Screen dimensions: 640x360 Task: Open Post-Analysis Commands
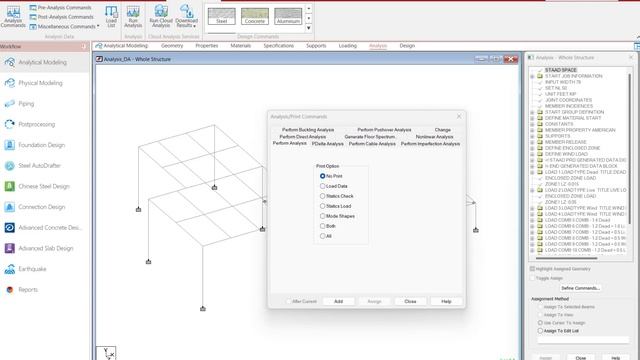[61, 17]
